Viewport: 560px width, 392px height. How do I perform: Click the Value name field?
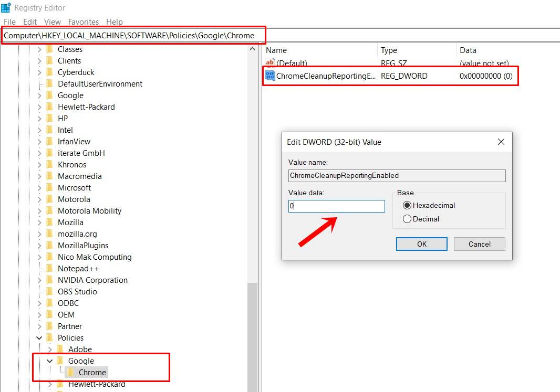click(x=397, y=175)
